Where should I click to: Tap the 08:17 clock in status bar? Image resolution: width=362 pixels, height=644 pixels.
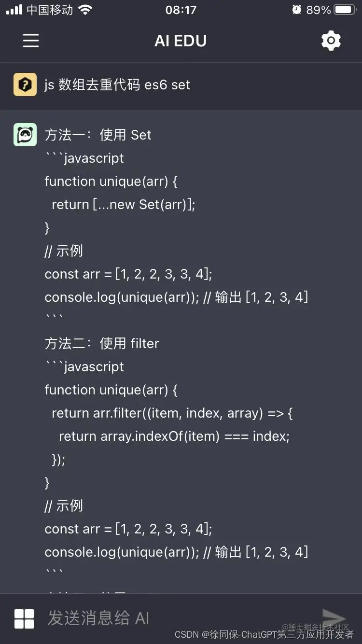point(181,10)
